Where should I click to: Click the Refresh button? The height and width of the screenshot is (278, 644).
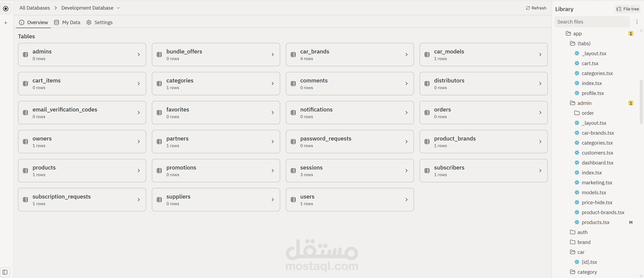[536, 8]
